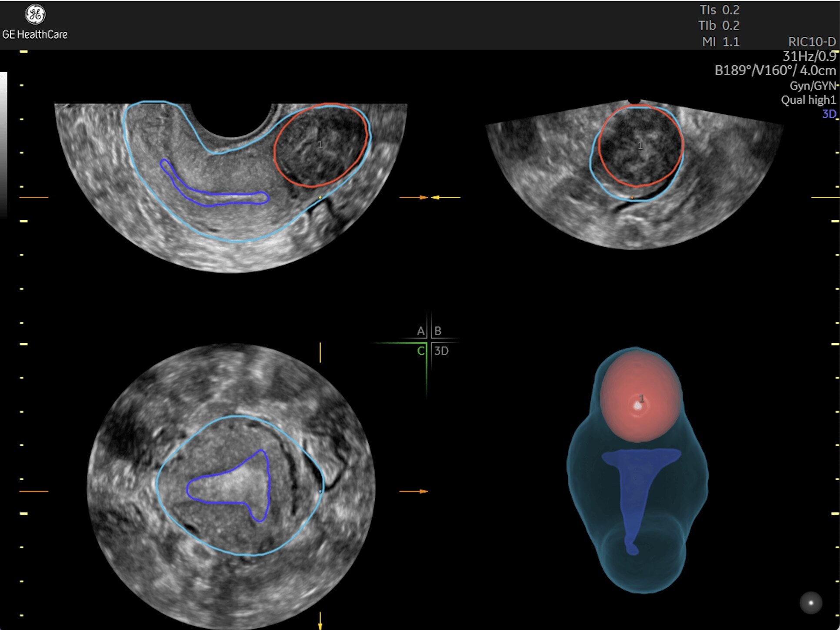The height and width of the screenshot is (630, 840).
Task: Select the 3D quadrant in plane selector
Action: click(x=441, y=351)
